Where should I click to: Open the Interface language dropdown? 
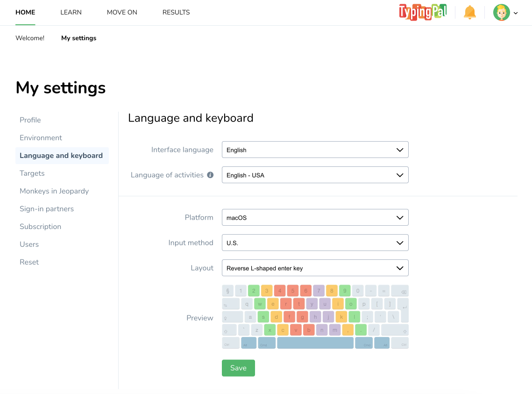click(x=315, y=150)
